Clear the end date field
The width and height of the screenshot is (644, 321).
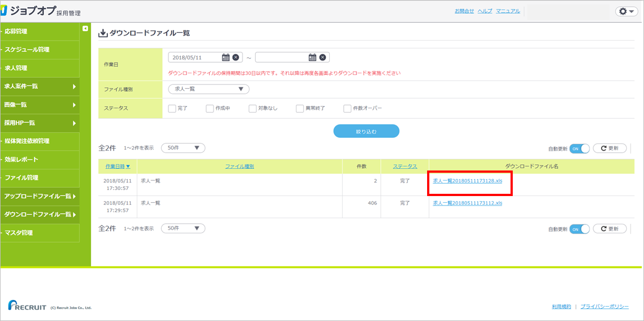(323, 57)
